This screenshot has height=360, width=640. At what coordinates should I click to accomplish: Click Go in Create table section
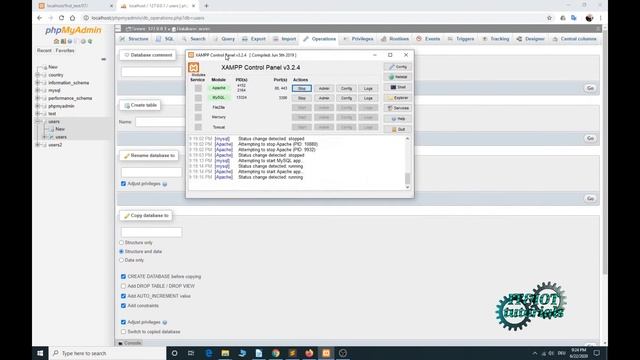click(x=590, y=138)
